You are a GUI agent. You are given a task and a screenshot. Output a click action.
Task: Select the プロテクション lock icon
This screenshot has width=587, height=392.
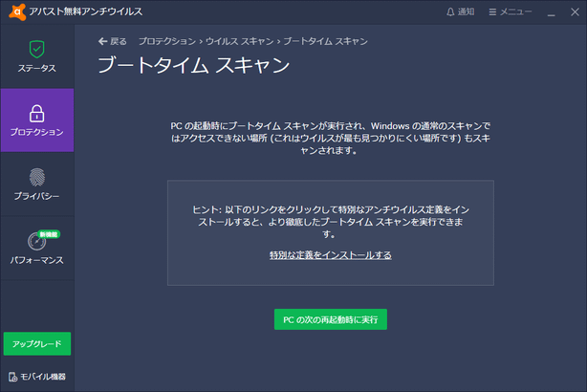pos(36,114)
